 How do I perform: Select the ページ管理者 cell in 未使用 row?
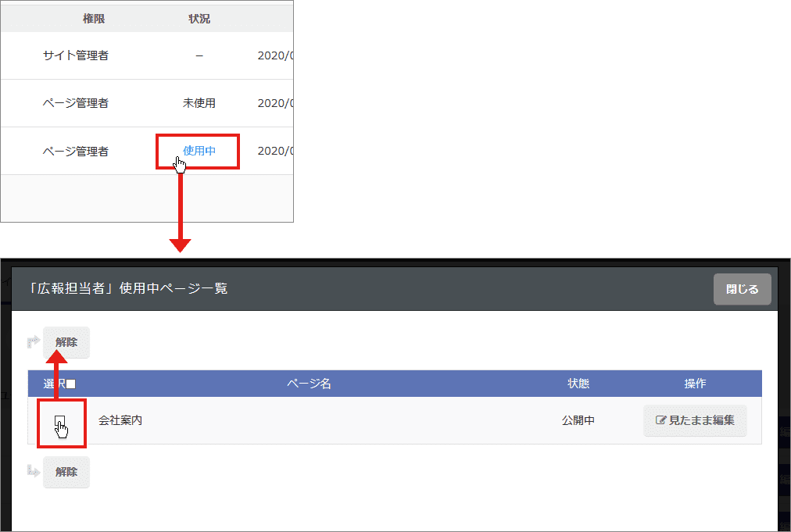click(x=76, y=103)
